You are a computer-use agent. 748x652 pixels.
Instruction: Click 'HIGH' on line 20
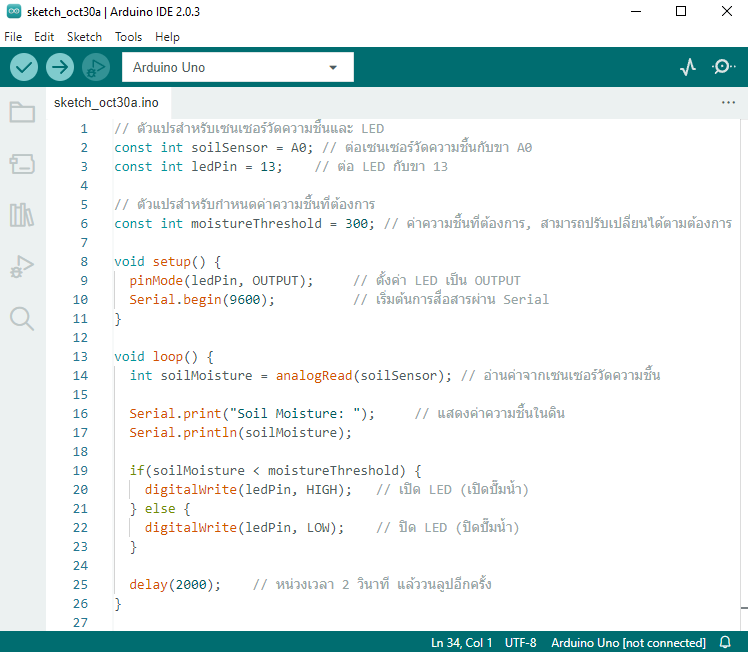pyautogui.click(x=322, y=489)
